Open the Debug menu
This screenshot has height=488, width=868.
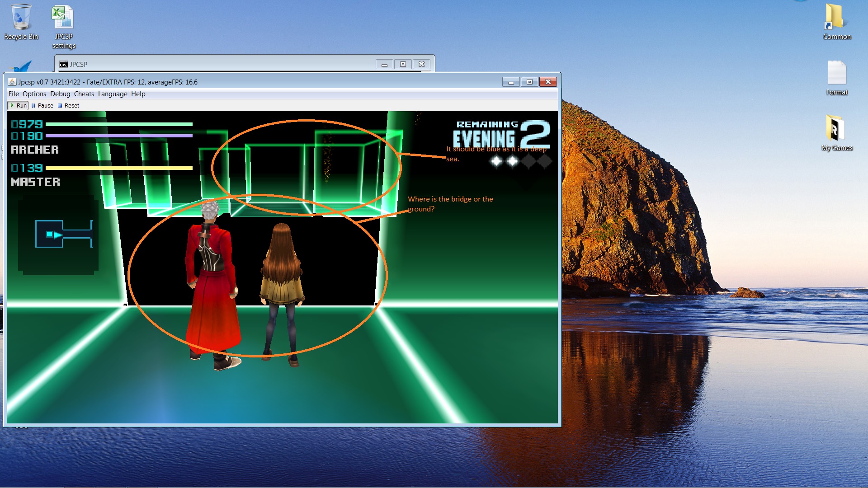(60, 94)
